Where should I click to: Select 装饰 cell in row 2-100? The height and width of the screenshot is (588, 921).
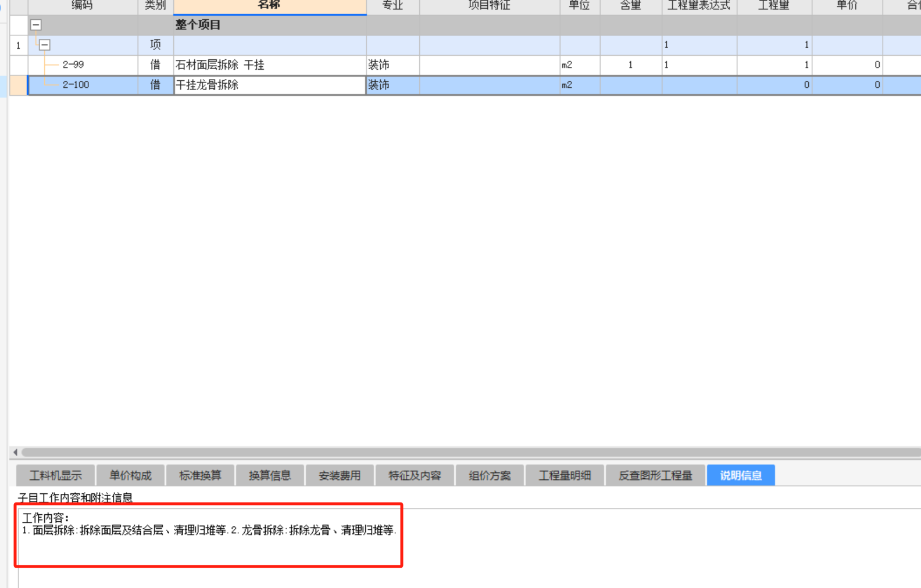[392, 85]
